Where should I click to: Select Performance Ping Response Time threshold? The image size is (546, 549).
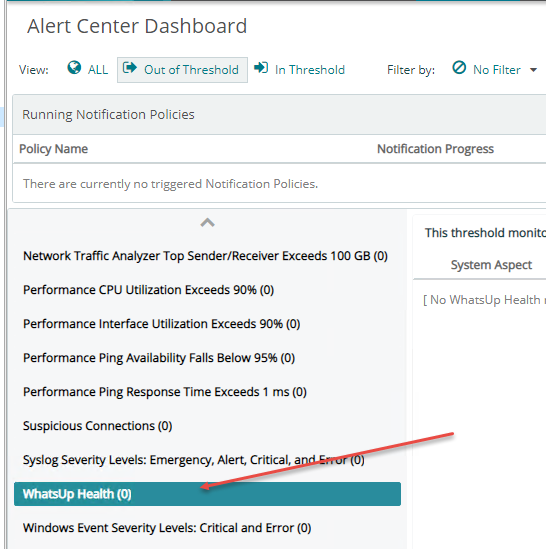[x=165, y=392]
